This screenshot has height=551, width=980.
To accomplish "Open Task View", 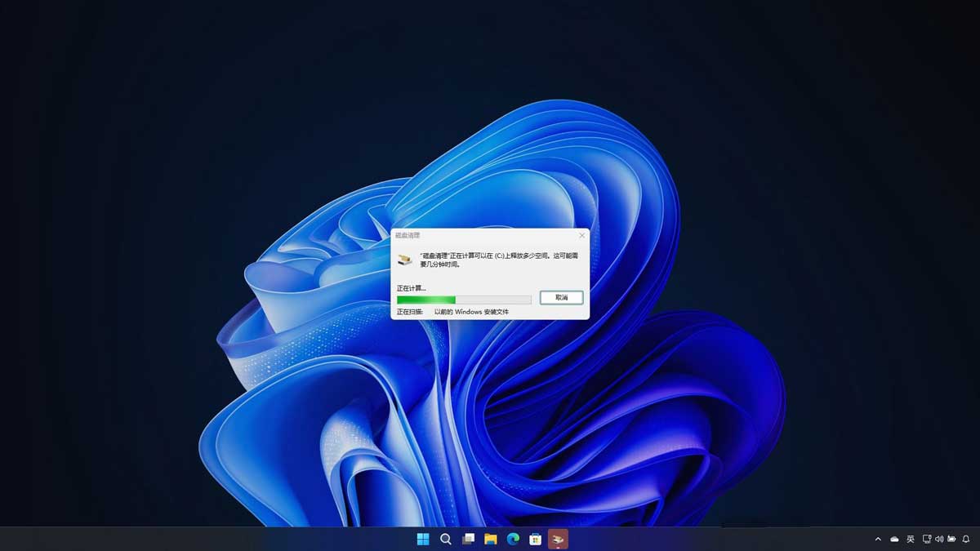I will [468, 539].
